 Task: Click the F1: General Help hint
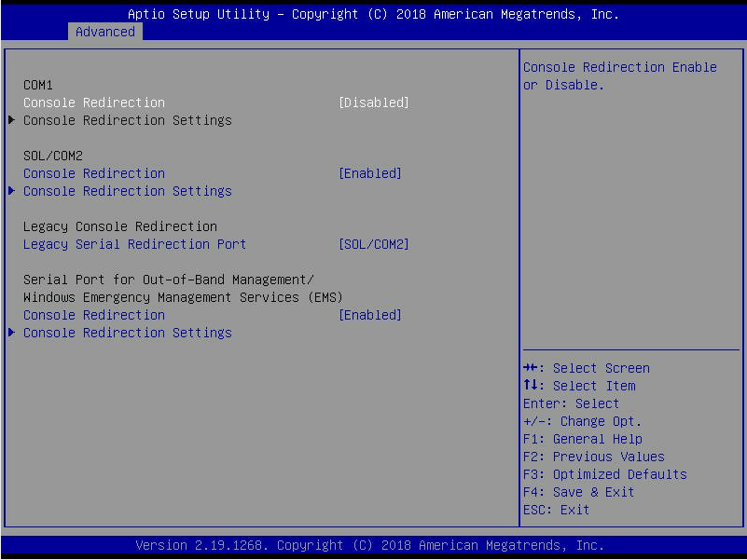point(583,439)
